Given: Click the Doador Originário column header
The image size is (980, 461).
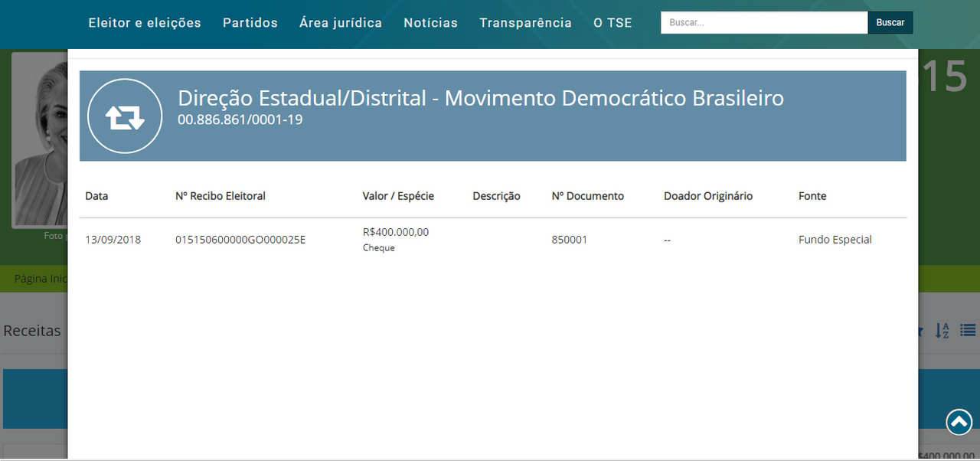Looking at the screenshot, I should click(708, 196).
